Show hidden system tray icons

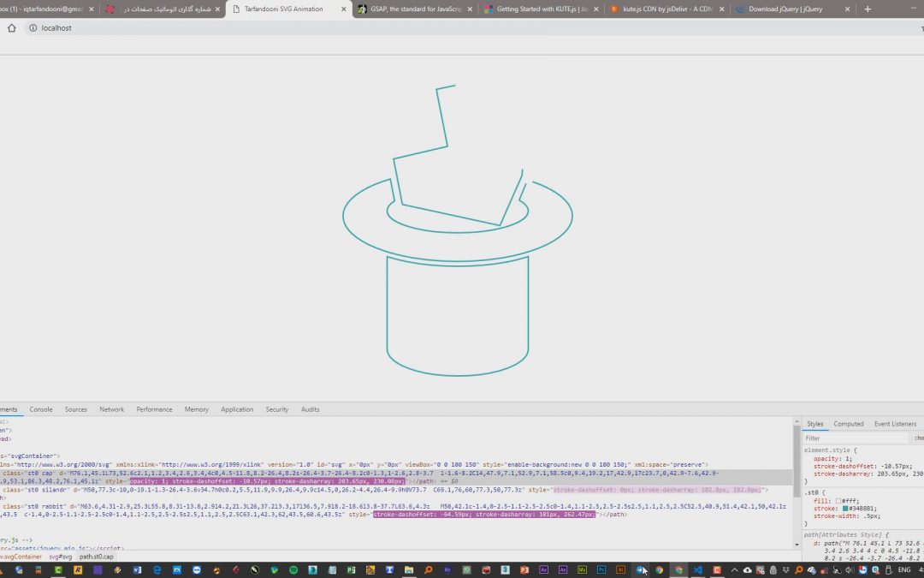[734, 569]
